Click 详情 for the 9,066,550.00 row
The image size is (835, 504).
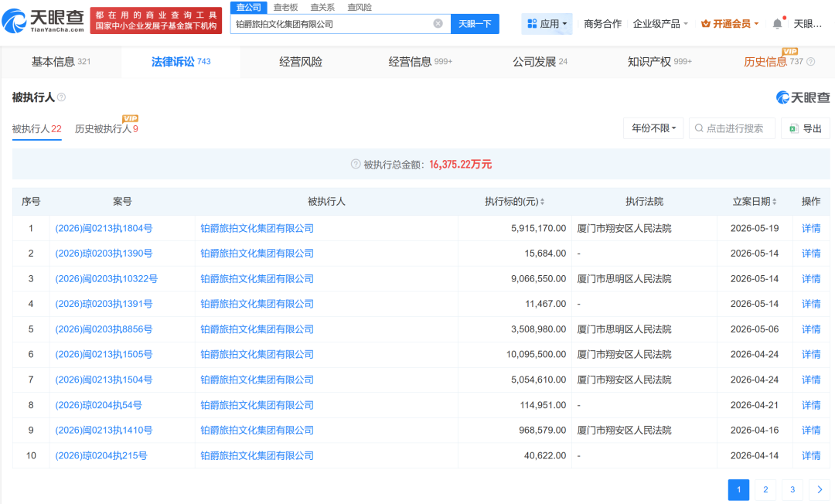tap(811, 279)
